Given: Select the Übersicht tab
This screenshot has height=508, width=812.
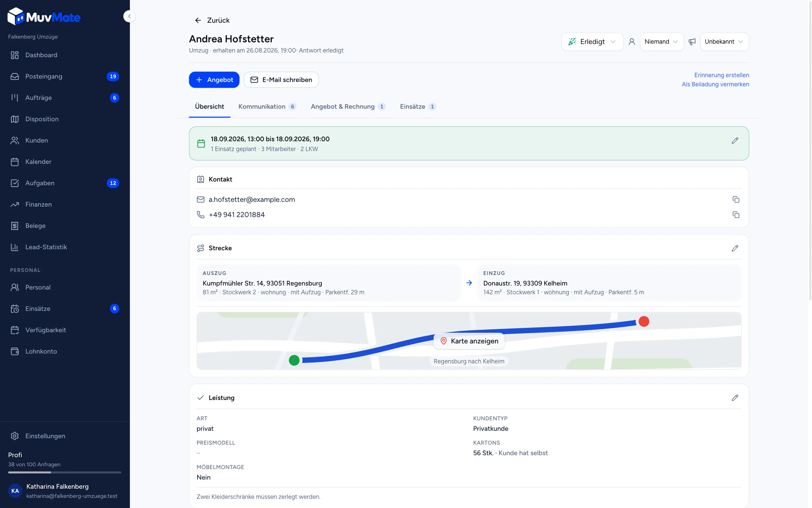Looking at the screenshot, I should coord(209,107).
